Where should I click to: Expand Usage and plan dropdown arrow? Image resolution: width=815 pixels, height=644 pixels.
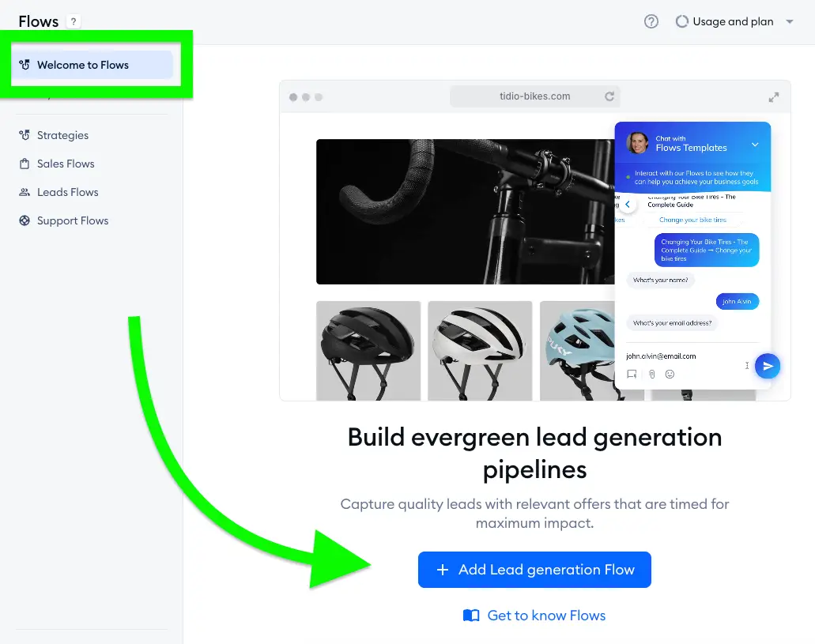(x=790, y=22)
